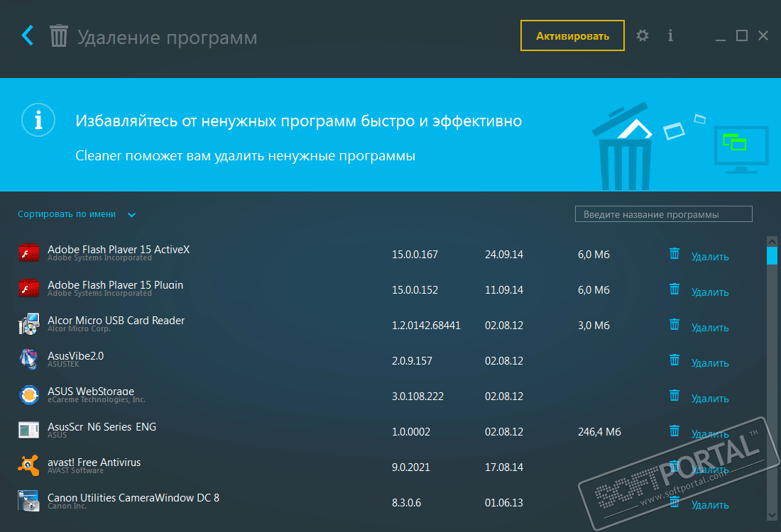Image resolution: width=781 pixels, height=532 pixels.
Task: Select avast! Free Antivirus name text
Action: (94, 462)
